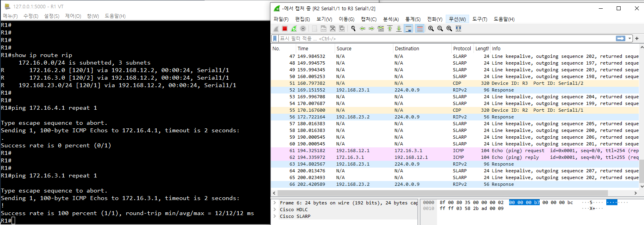Viewport: 644px width, 225px height.
Task: Open Wireshark 이동(G) menu
Action: pos(347,19)
